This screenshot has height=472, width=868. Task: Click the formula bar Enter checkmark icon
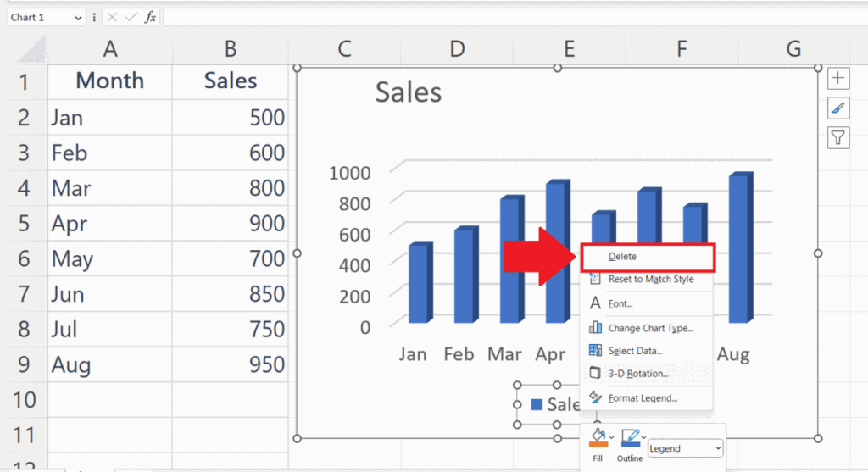(x=131, y=17)
